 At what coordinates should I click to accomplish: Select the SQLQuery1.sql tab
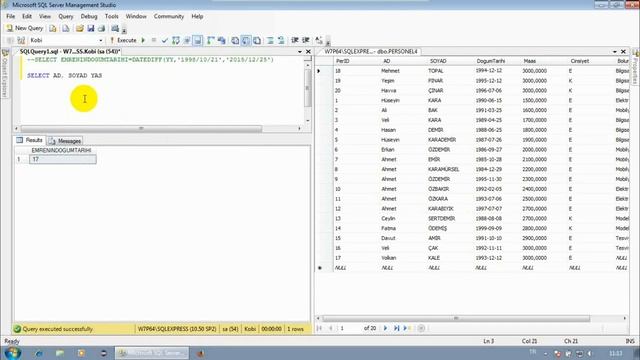click(70, 51)
